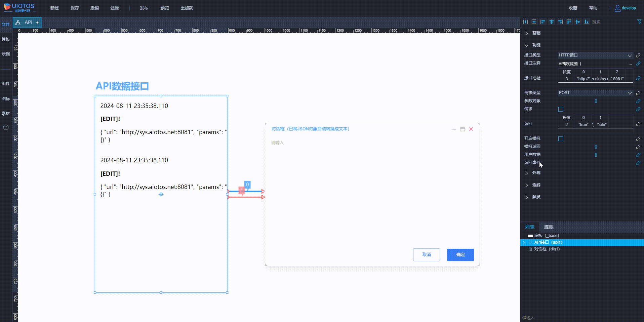Click the 保存 menu item

coord(75,8)
